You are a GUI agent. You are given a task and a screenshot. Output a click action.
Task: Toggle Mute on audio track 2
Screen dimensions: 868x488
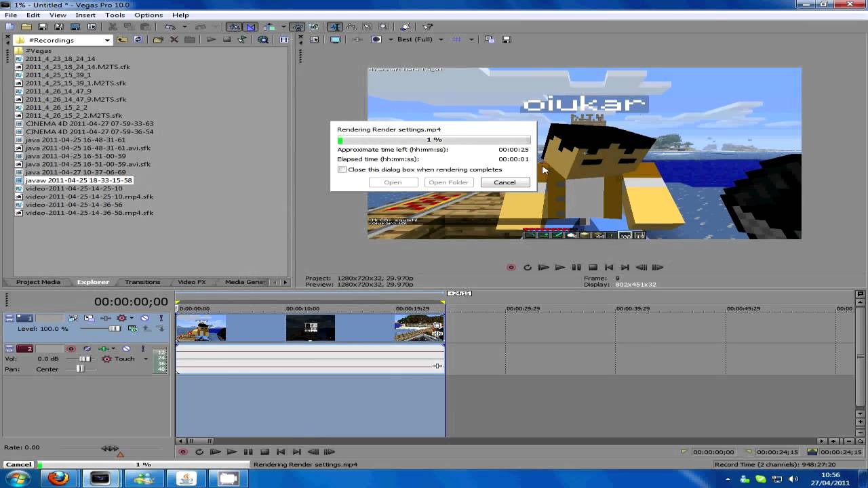(126, 348)
